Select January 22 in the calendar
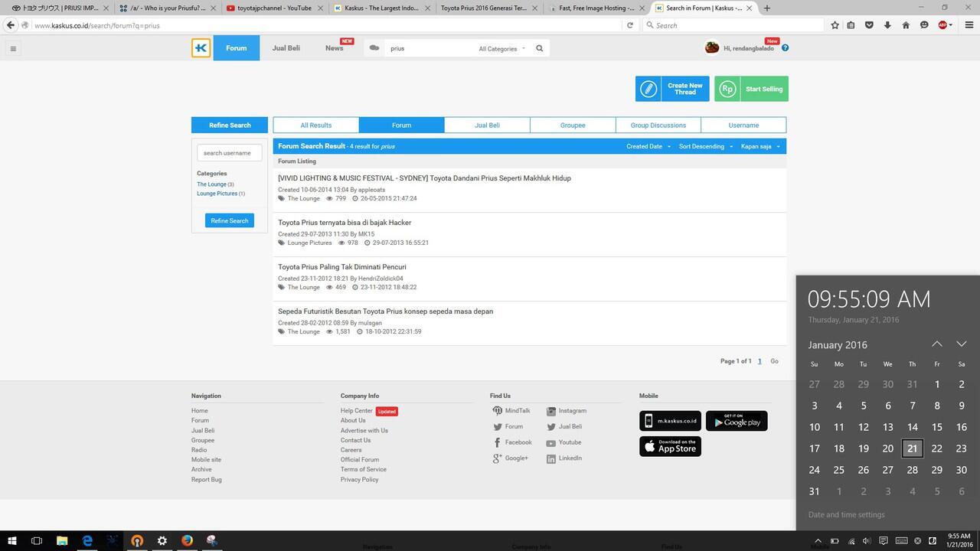Screen dimensions: 980x551 937,448
